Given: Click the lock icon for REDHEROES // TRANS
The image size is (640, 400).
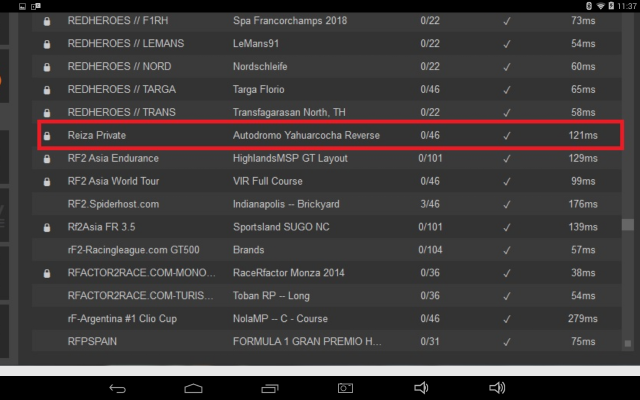Looking at the screenshot, I should [x=47, y=112].
